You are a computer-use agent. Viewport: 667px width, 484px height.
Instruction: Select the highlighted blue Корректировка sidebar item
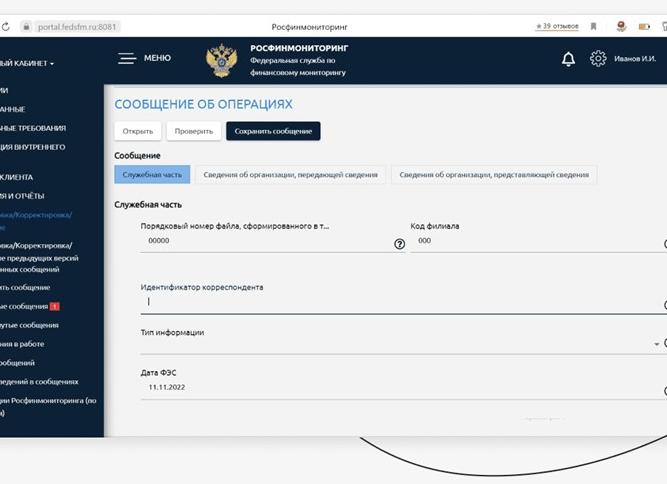point(36,221)
